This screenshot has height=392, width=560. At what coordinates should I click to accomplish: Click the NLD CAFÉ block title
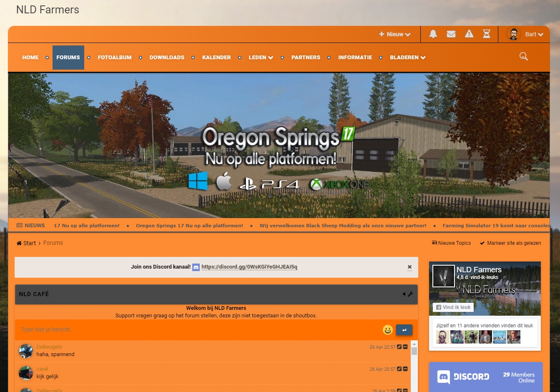click(x=34, y=294)
